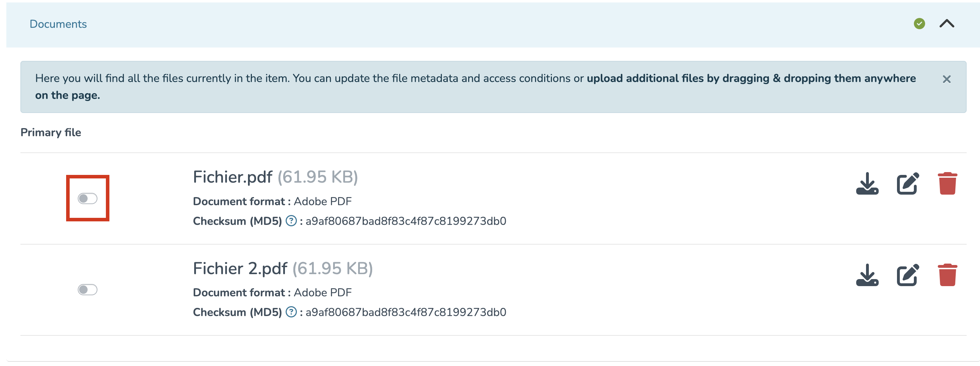Dismiss the file upload info banner
The height and width of the screenshot is (366, 980).
(x=947, y=79)
